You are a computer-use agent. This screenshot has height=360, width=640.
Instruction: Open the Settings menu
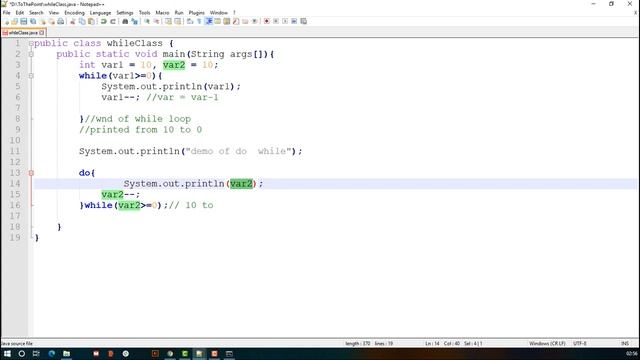coord(125,13)
